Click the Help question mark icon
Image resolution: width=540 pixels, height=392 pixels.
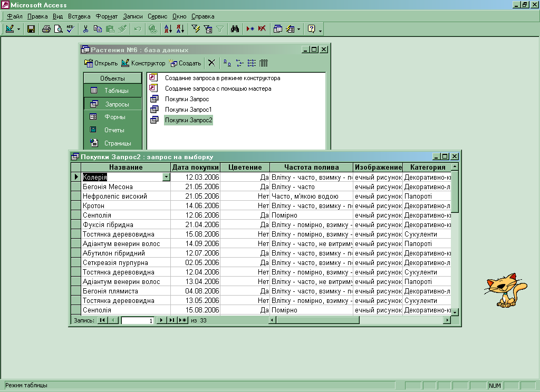tap(311, 29)
